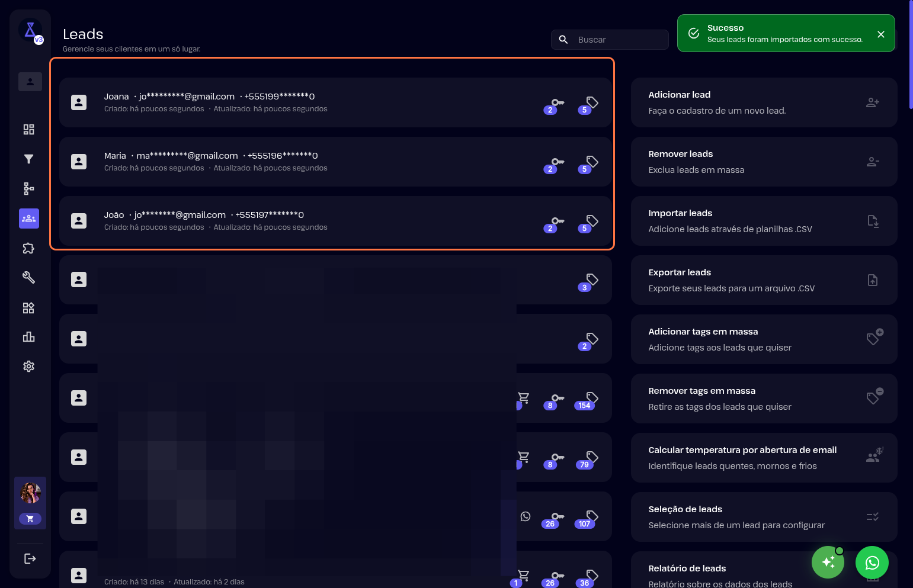
Task: Dismiss the Sucesso notification
Action: click(x=880, y=34)
